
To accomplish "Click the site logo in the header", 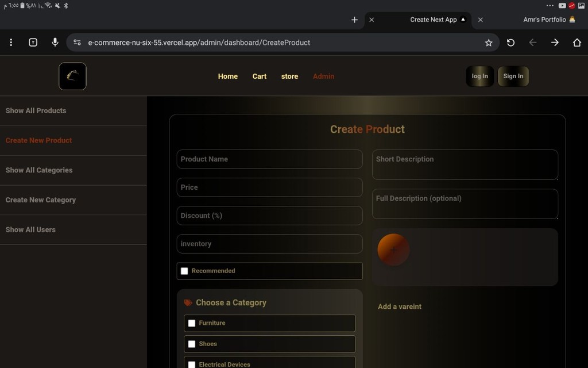I will click(72, 76).
